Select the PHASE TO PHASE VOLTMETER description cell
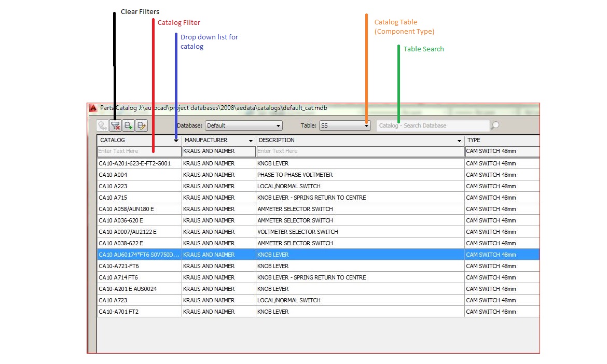The width and height of the screenshot is (607, 364). pyautogui.click(x=360, y=175)
